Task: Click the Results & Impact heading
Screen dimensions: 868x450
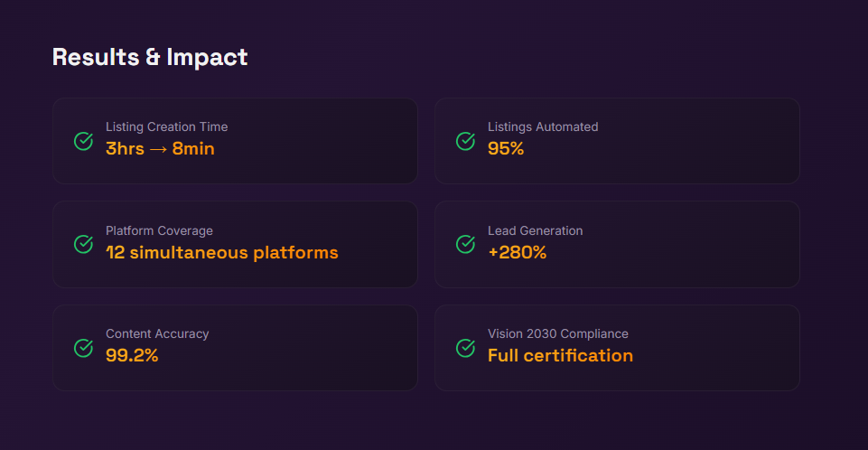Action: coord(150,57)
